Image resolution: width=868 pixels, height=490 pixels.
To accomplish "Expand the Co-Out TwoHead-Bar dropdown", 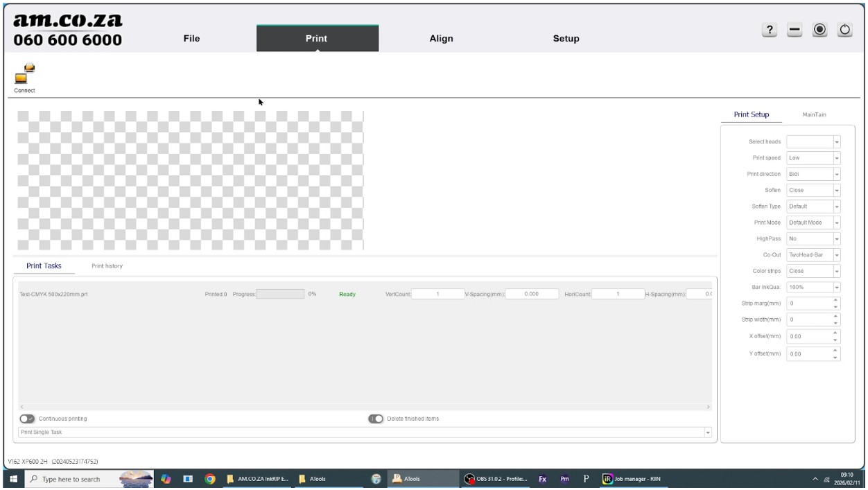I will (813, 255).
